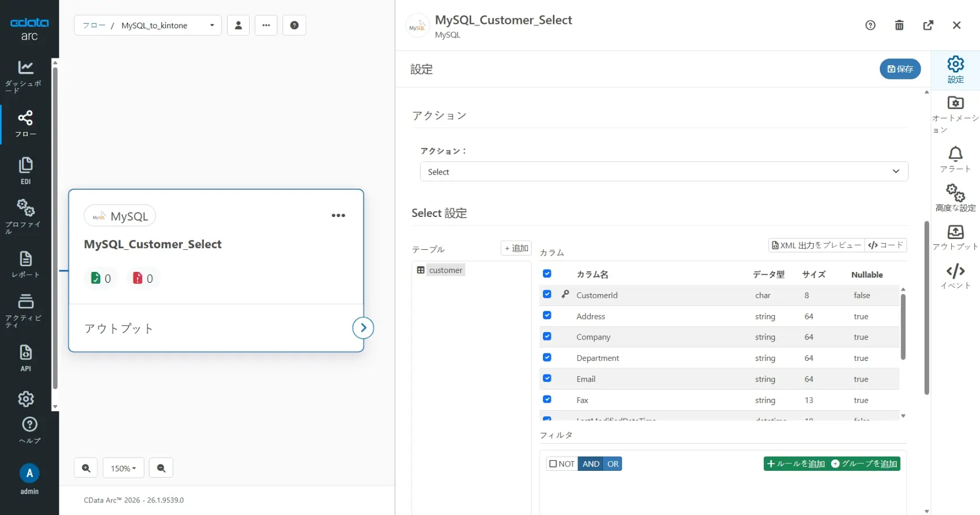Expand the Action Select dropdown
Image resolution: width=980 pixels, height=515 pixels.
pyautogui.click(x=664, y=172)
